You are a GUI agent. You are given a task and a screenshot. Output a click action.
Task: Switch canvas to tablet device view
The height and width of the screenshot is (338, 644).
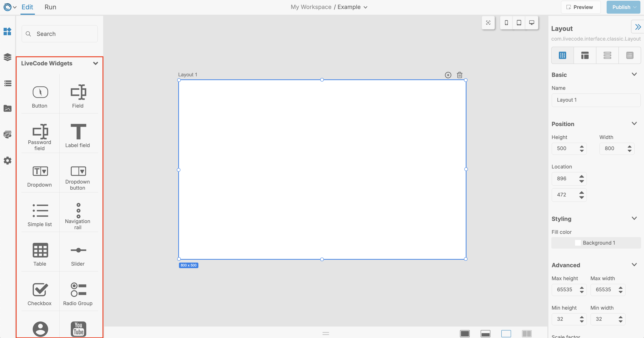pyautogui.click(x=519, y=23)
